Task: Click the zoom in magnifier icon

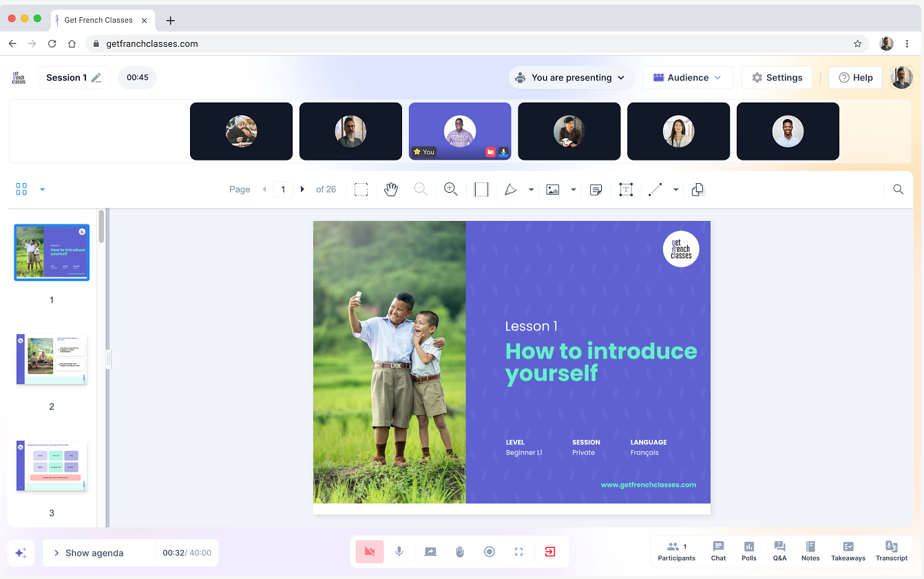Action: click(451, 189)
